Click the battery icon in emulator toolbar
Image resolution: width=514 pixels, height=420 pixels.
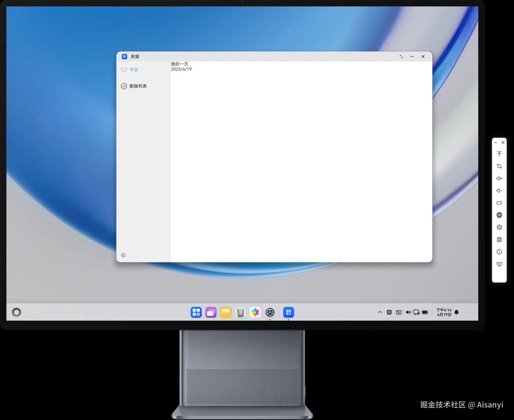499,203
